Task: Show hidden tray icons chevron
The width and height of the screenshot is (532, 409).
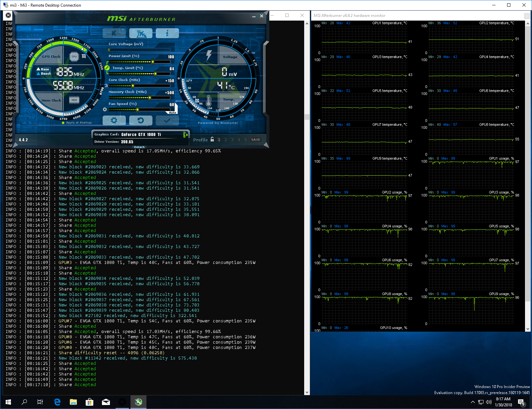Action: [473, 402]
